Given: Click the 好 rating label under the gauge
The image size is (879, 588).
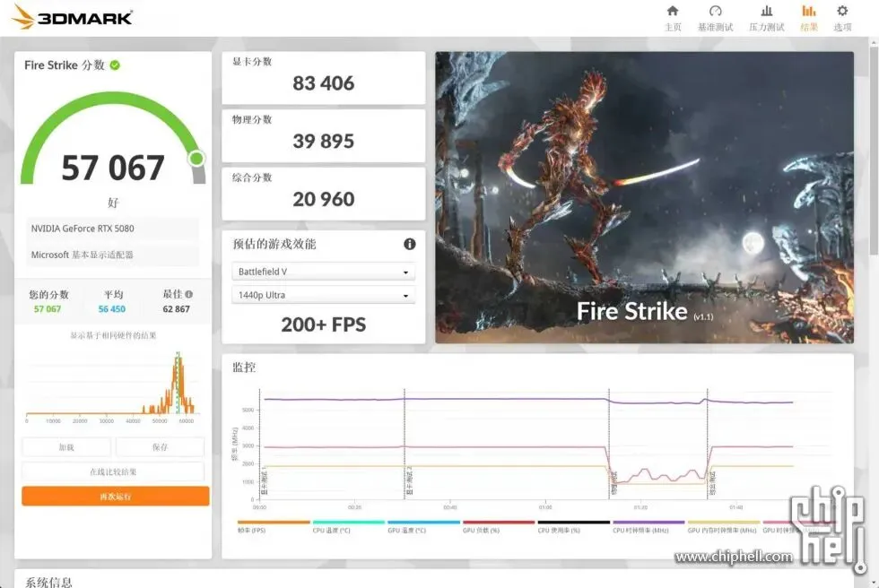Looking at the screenshot, I should pyautogui.click(x=113, y=203).
